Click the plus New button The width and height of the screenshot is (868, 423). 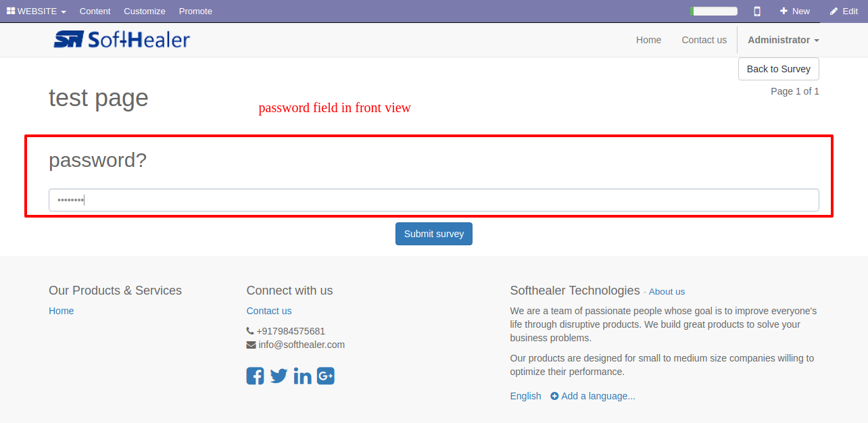[x=794, y=11]
